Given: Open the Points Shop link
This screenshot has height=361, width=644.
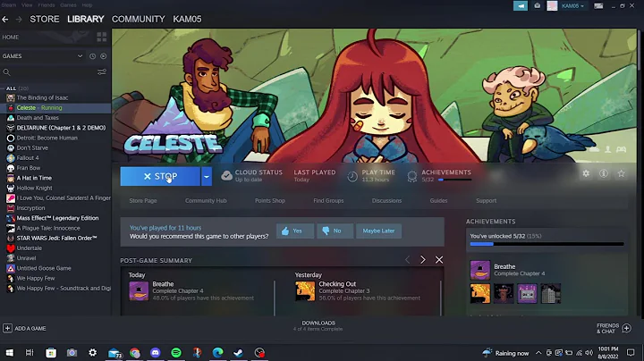Looking at the screenshot, I should coord(270,200).
